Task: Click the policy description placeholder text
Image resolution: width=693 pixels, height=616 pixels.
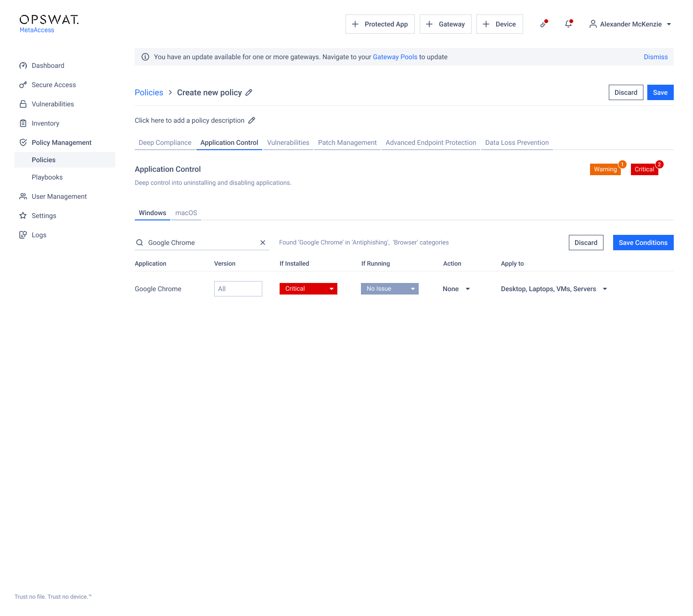Action: pyautogui.click(x=190, y=120)
